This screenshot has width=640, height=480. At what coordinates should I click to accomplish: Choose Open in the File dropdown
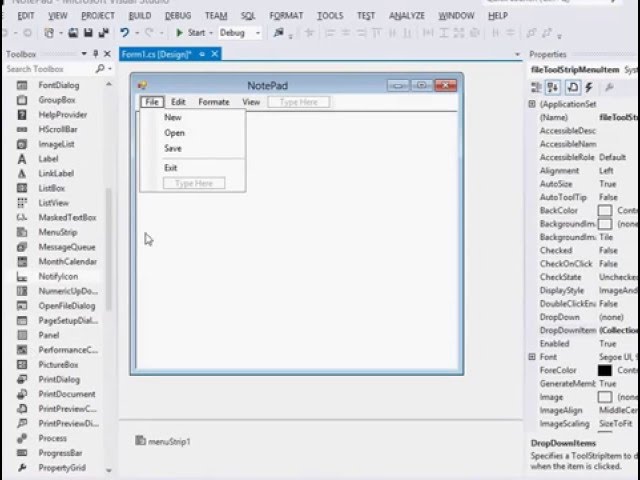click(x=174, y=133)
